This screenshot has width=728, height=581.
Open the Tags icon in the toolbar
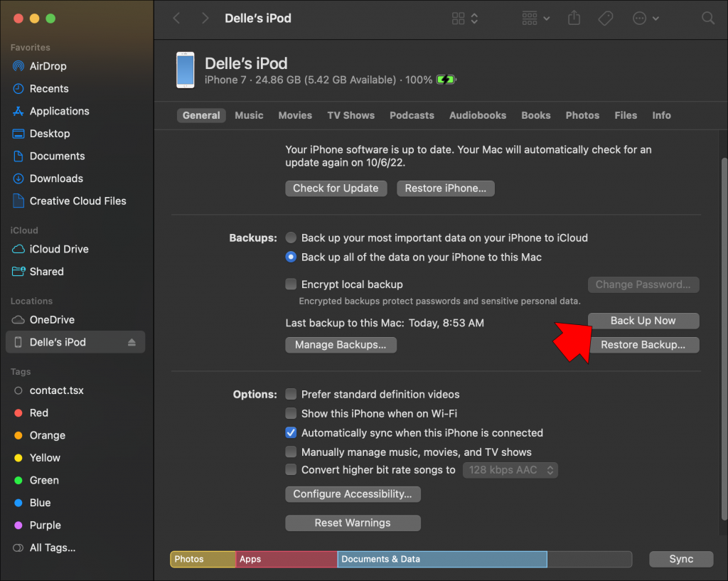click(x=606, y=18)
